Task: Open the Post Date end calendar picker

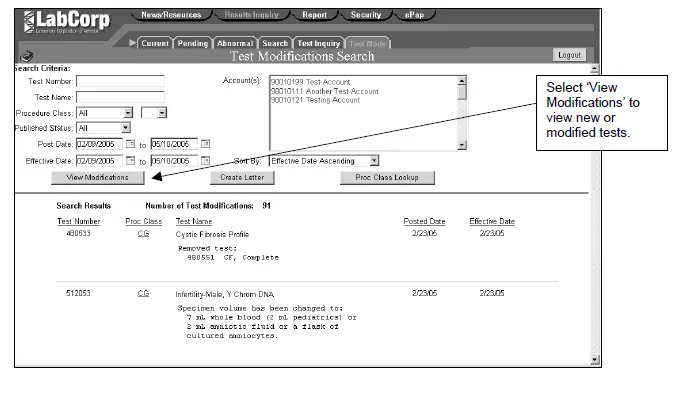Action: pyautogui.click(x=205, y=144)
